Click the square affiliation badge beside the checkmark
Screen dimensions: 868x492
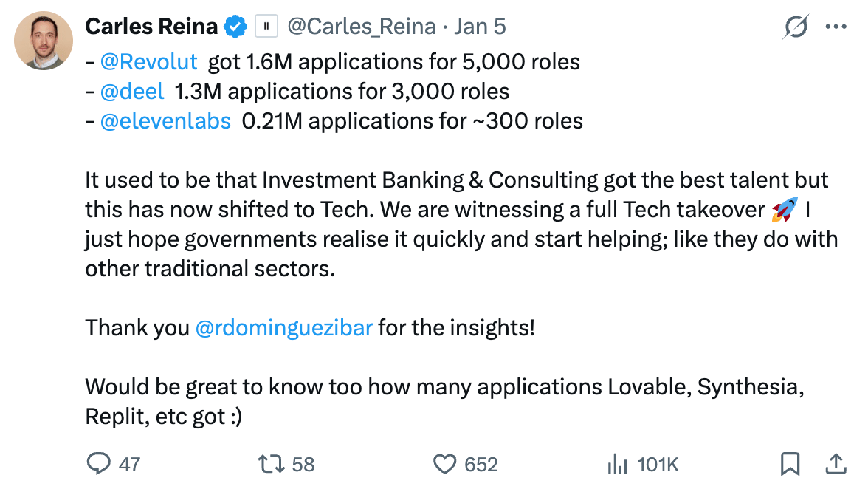click(266, 27)
